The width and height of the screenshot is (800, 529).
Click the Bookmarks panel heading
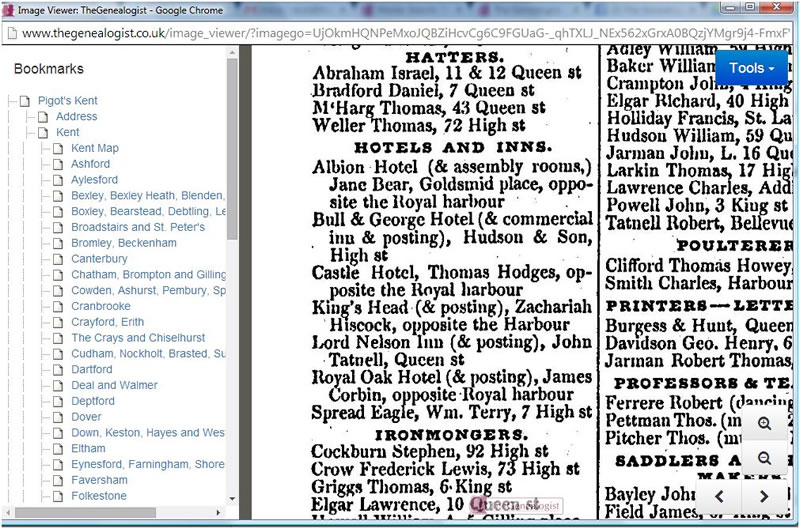coord(48,69)
